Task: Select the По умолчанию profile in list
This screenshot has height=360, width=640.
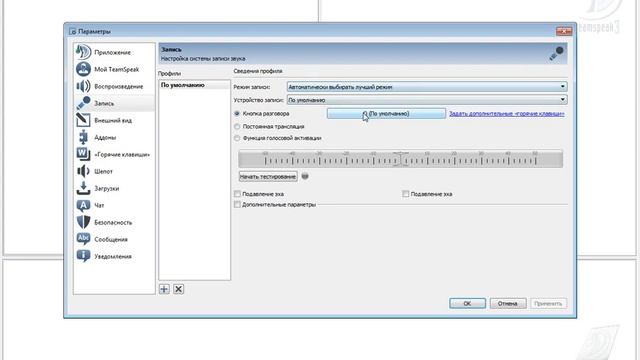Action: click(194, 85)
